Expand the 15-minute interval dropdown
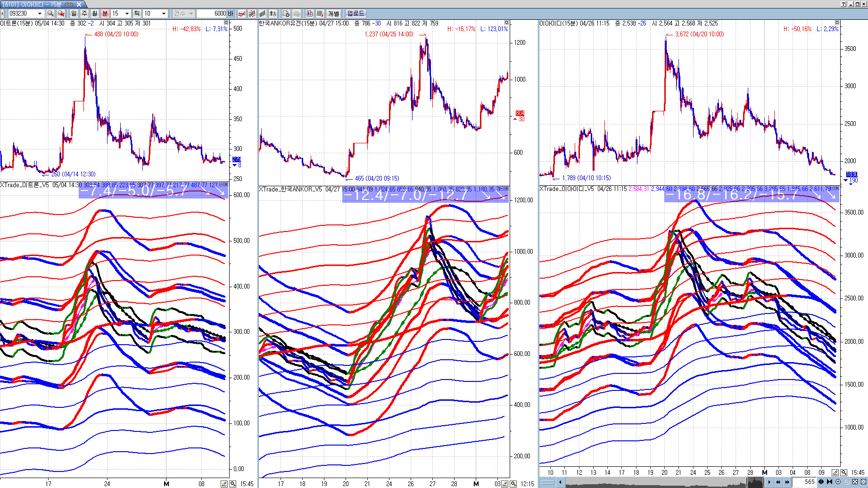This screenshot has height=488, width=868. [126, 14]
